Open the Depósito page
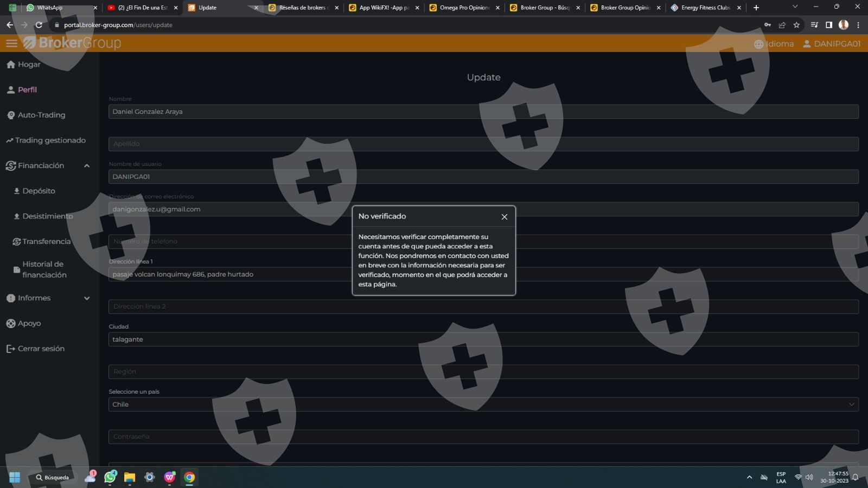Viewport: 868px width, 488px height. point(39,191)
